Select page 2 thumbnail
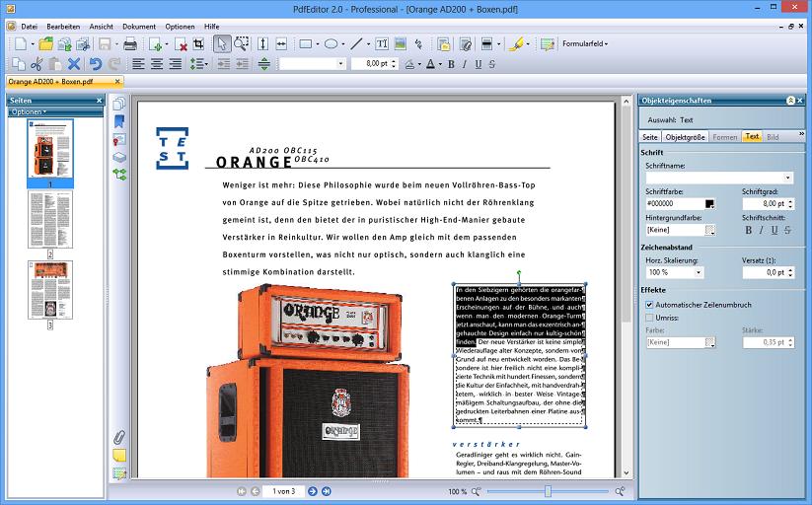812x505 pixels. coord(49,220)
